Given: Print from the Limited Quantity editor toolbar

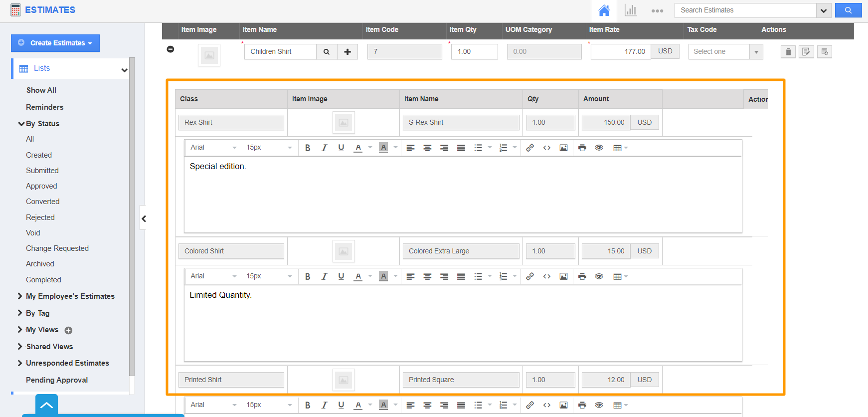Looking at the screenshot, I should (582, 276).
